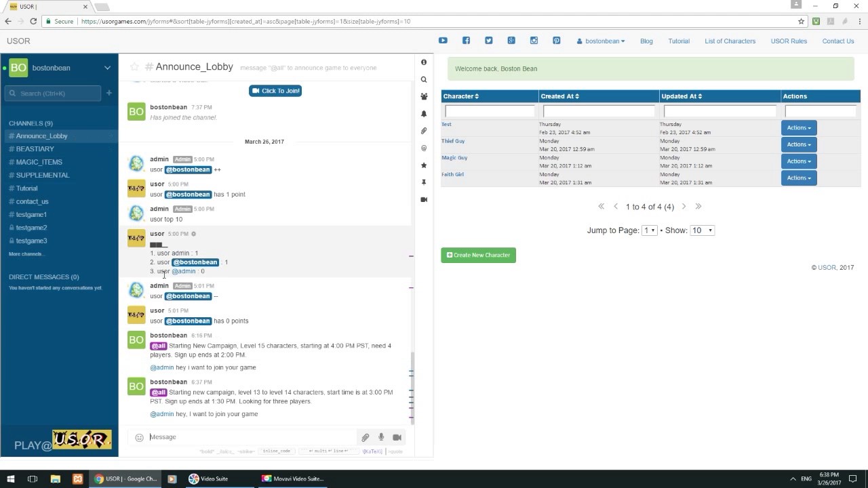The image size is (868, 488).
Task: Open Chrome menu three-dot icon
Action: (859, 22)
